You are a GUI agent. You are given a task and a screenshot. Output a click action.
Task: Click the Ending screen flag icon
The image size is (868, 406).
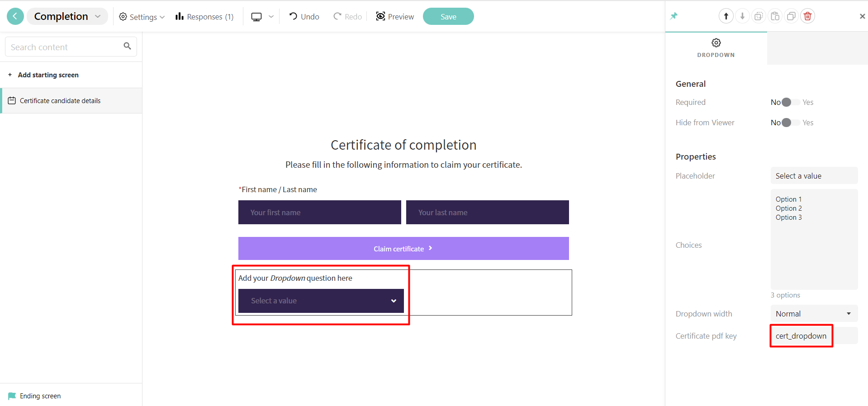[12, 396]
